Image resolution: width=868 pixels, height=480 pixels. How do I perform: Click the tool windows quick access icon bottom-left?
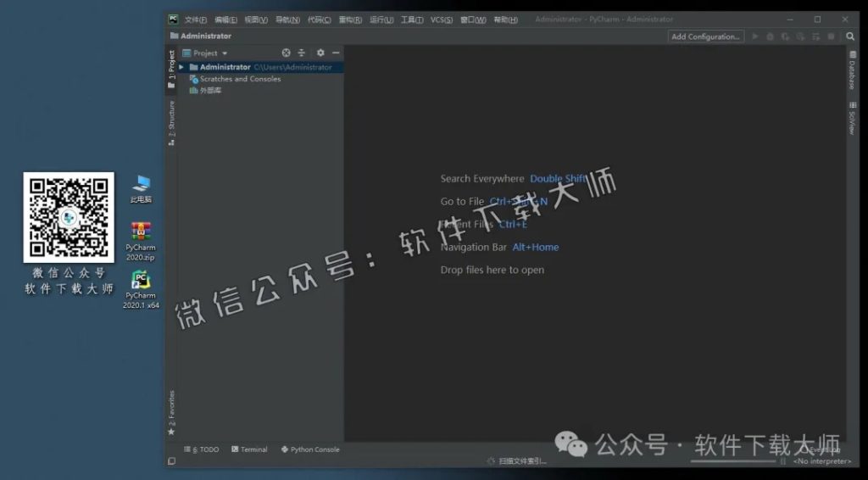pos(171,460)
